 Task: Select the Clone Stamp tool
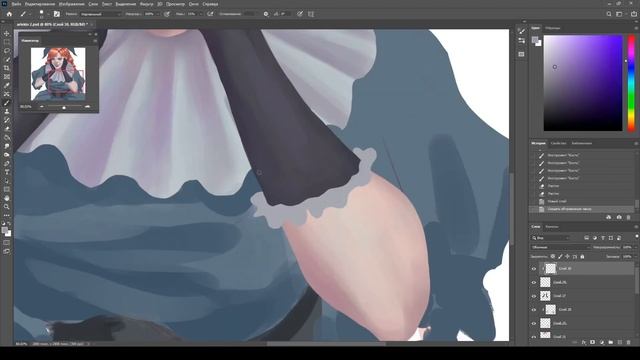coord(7,111)
